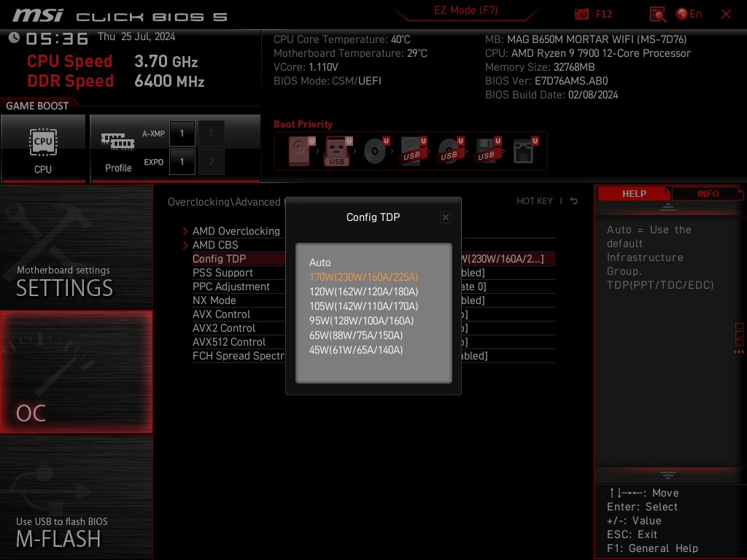Select the Config TDP setting row
The width and height of the screenshot is (747, 560).
[x=373, y=259]
